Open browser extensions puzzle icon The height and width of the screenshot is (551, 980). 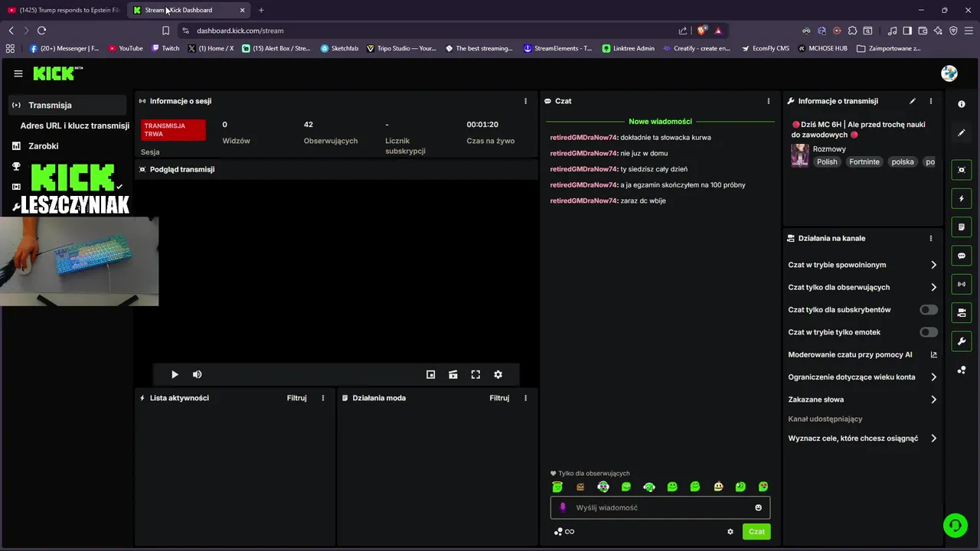pyautogui.click(x=852, y=31)
